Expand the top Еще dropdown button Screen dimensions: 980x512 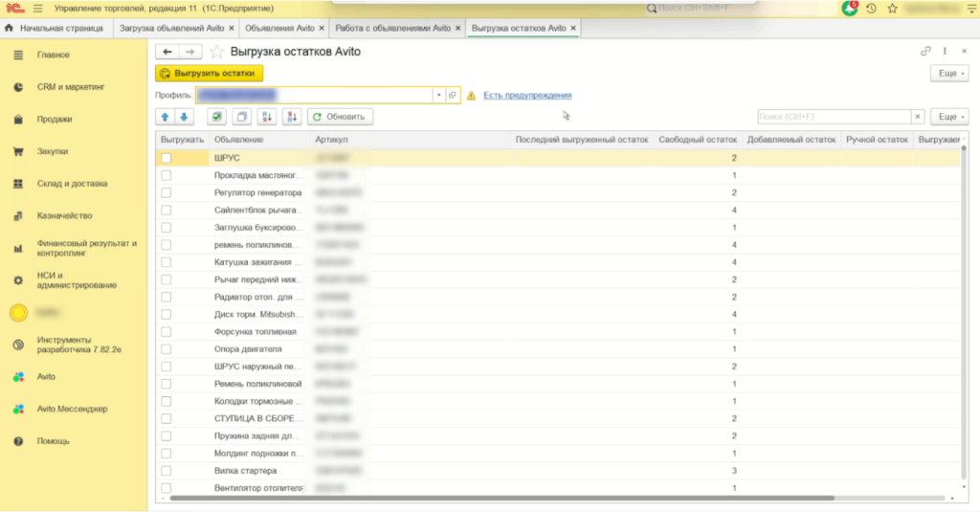tap(948, 73)
